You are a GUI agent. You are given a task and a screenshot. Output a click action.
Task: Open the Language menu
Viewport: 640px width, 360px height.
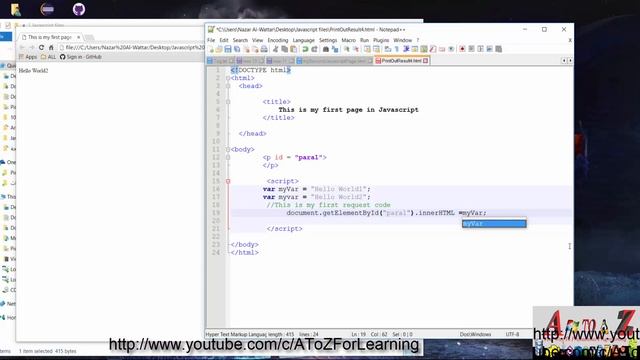[304, 40]
